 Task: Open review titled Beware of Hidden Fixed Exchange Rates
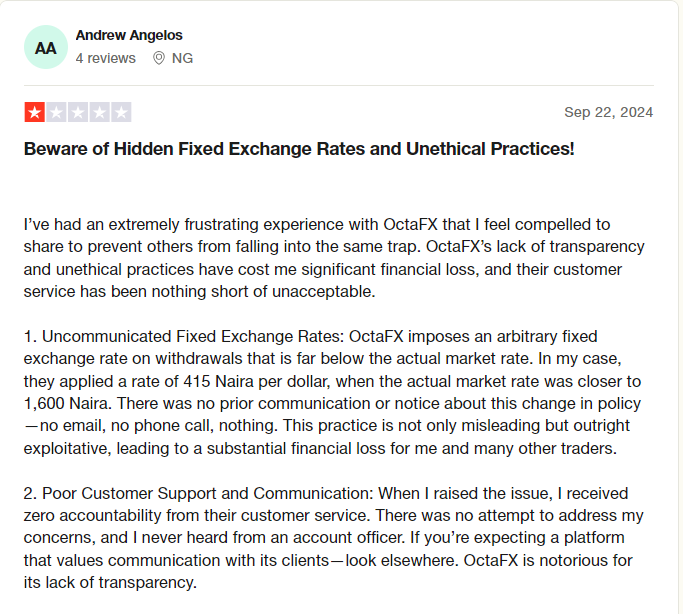[299, 149]
